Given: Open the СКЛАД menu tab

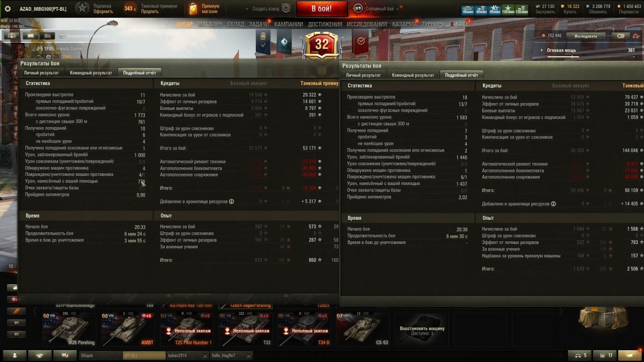Looking at the screenshot, I should pos(236,24).
